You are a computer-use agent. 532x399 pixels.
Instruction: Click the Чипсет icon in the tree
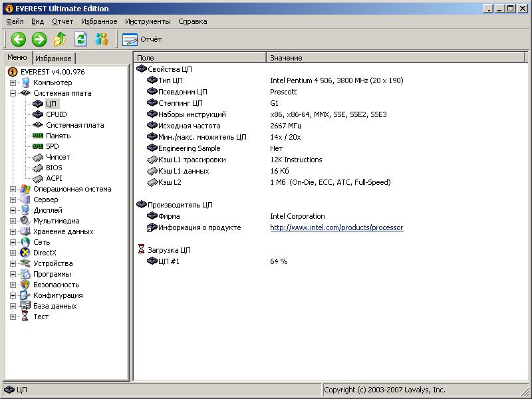pyautogui.click(x=38, y=157)
